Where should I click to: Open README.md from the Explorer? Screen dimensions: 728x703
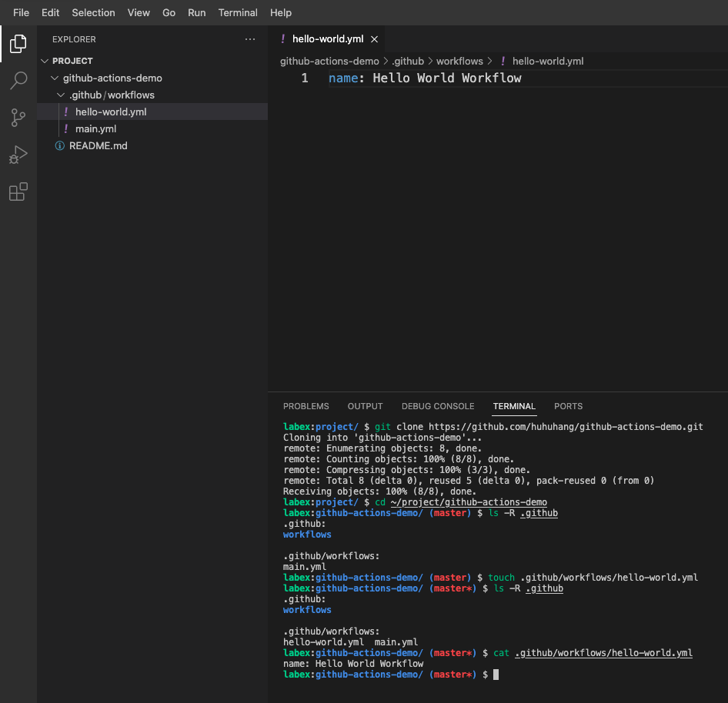(97, 145)
